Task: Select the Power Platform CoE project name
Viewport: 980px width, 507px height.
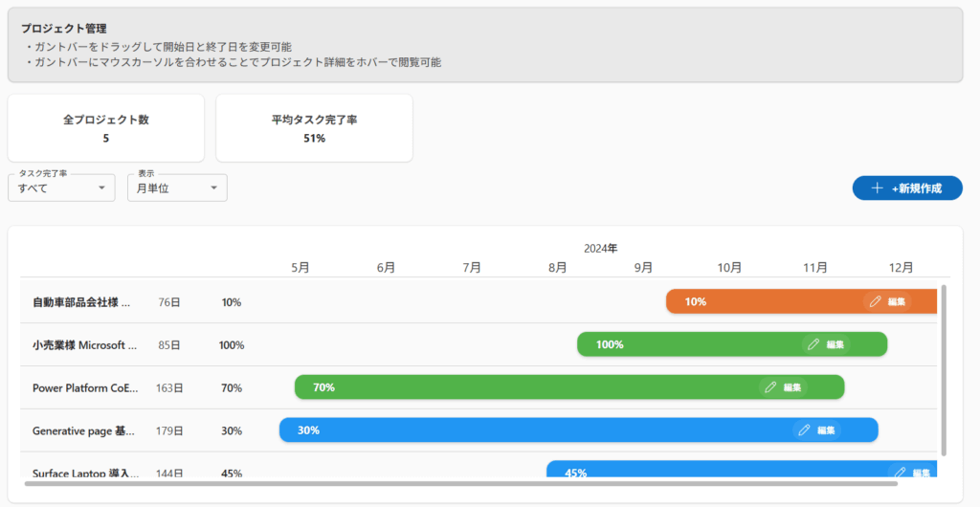Action: (x=84, y=388)
